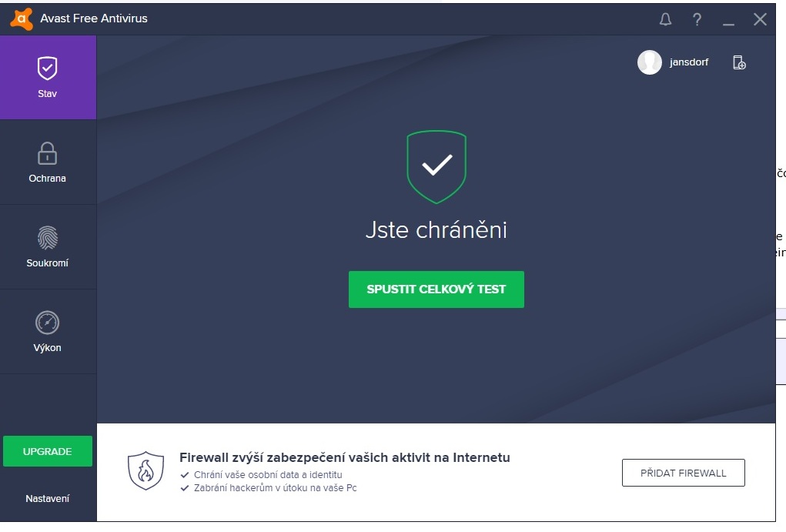Image resolution: width=786 pixels, height=532 pixels.
Task: Run scan with Spustit celkový test
Action: click(x=436, y=289)
